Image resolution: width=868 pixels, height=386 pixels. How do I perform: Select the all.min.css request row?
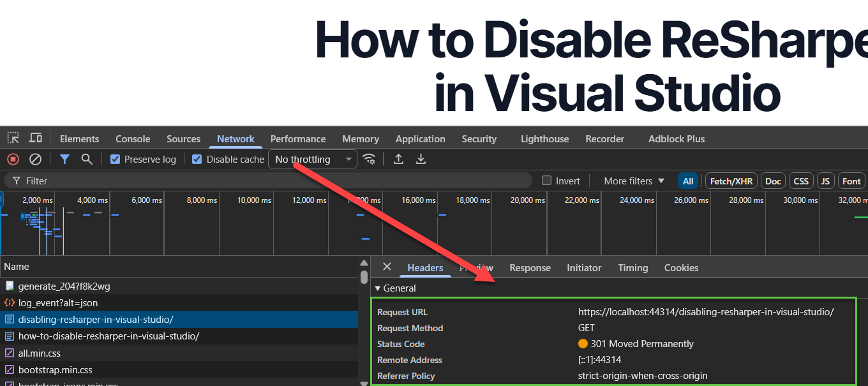(179, 353)
